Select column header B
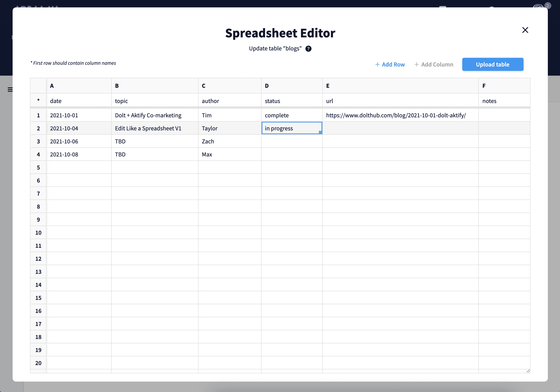The height and width of the screenshot is (392, 560). (x=155, y=86)
